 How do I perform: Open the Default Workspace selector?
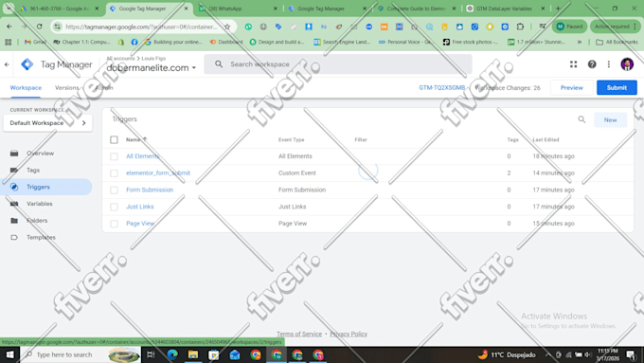(47, 123)
